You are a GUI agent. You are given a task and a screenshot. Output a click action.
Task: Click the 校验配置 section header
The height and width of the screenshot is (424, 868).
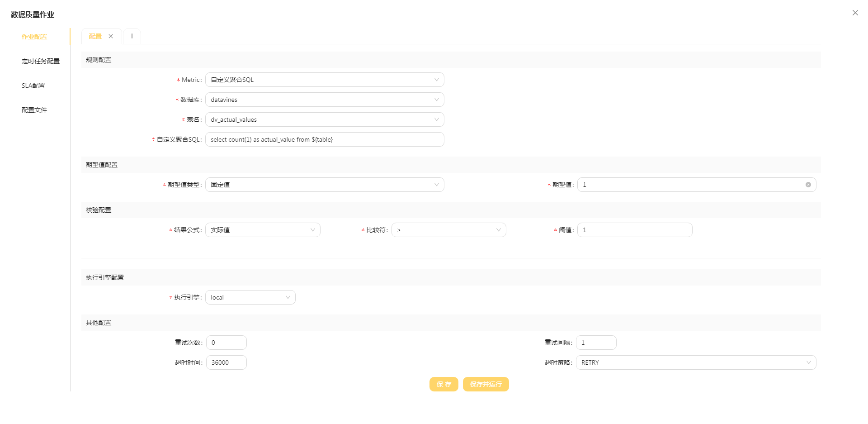[x=451, y=210]
